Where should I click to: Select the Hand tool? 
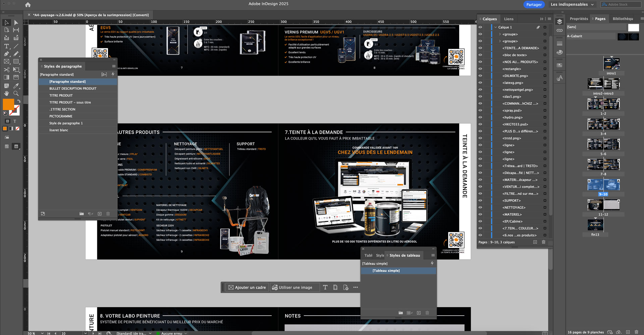click(x=6, y=93)
